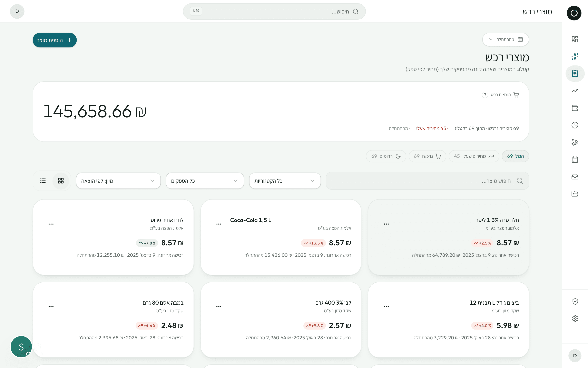Open the AI sparkles sidebar icon
Screen dimensions: 588x368
[x=575, y=56]
